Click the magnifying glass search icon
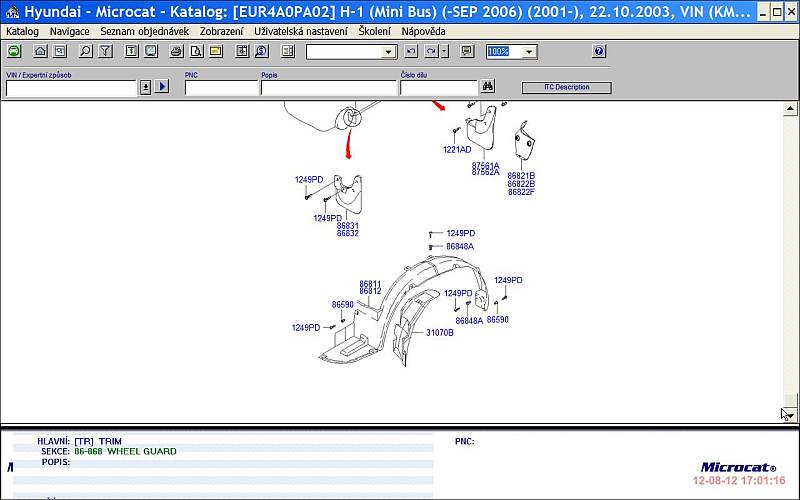 pyautogui.click(x=86, y=50)
